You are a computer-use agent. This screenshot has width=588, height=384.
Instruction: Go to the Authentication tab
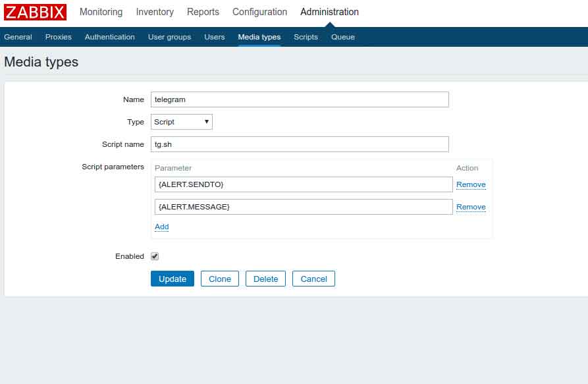[x=109, y=37]
